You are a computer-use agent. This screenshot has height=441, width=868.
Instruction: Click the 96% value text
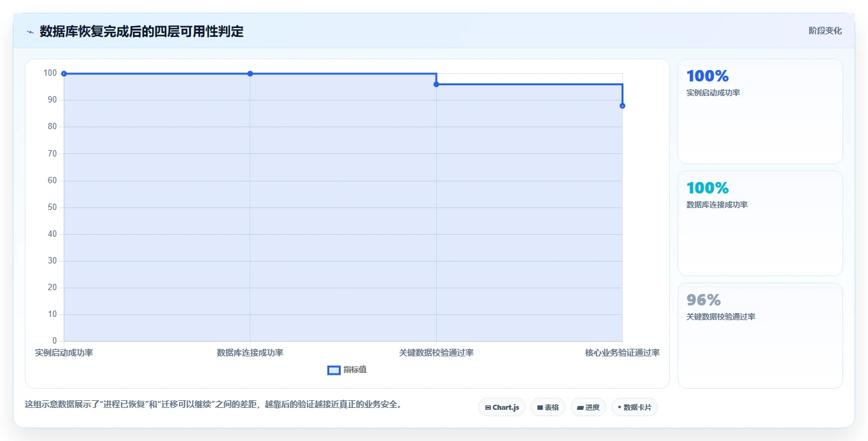click(704, 300)
